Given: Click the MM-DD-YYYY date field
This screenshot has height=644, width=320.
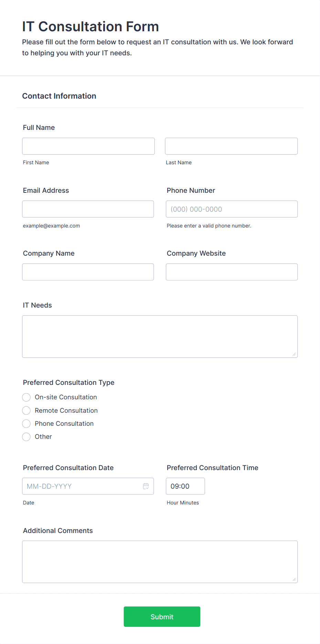Looking at the screenshot, I should [x=83, y=486].
